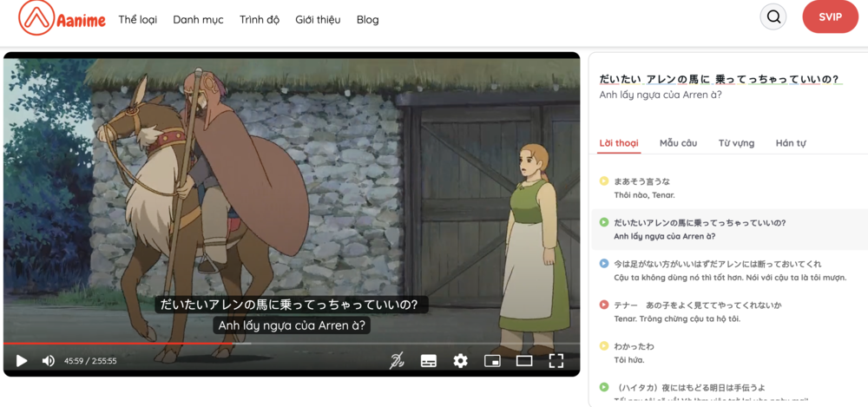Open the Thể loại menu
This screenshot has height=407, width=868.
139,19
